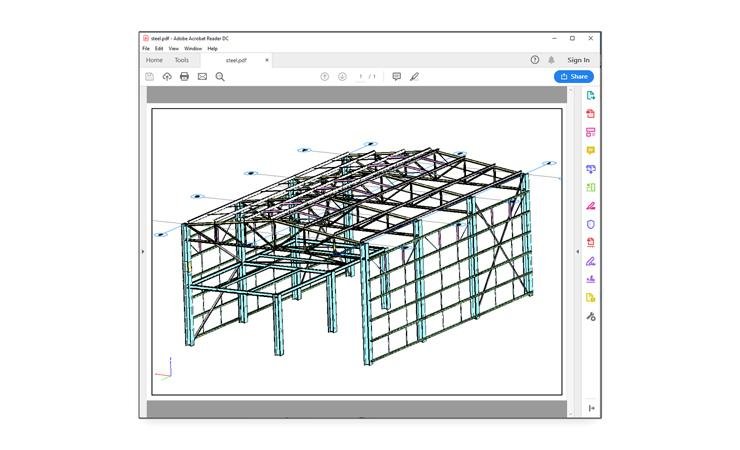The image size is (740, 450).
Task: Open the Find text magnifier
Action: click(x=220, y=76)
